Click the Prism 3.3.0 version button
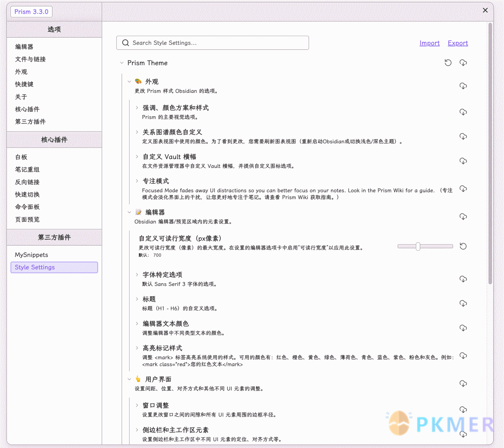504x448 pixels. tap(31, 12)
